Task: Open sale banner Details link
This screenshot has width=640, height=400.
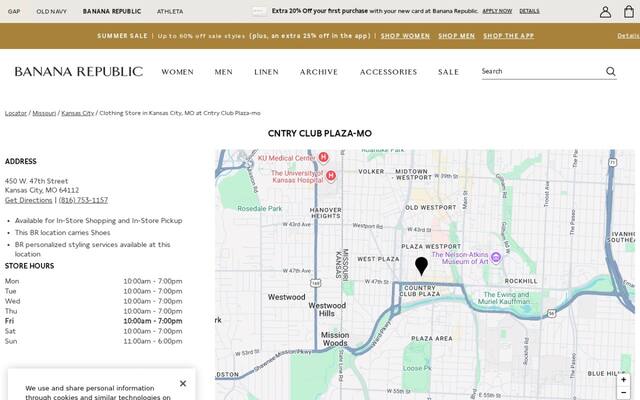Action: [x=629, y=36]
